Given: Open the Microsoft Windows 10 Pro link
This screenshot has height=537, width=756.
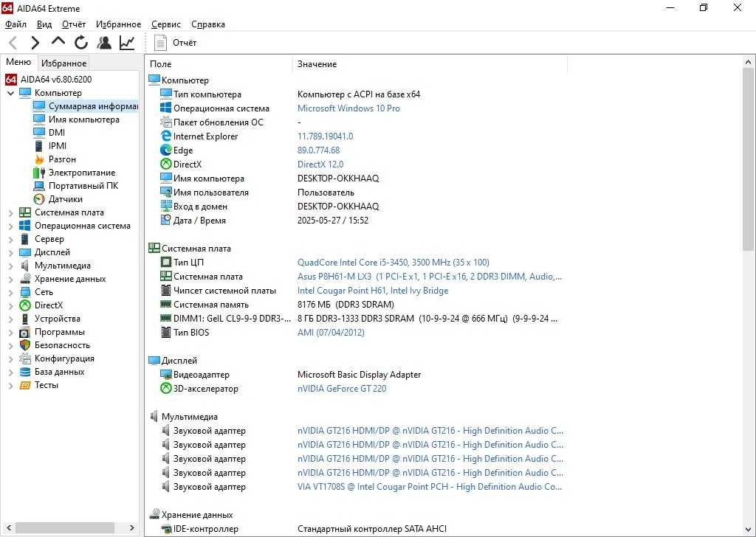Looking at the screenshot, I should coord(348,108).
